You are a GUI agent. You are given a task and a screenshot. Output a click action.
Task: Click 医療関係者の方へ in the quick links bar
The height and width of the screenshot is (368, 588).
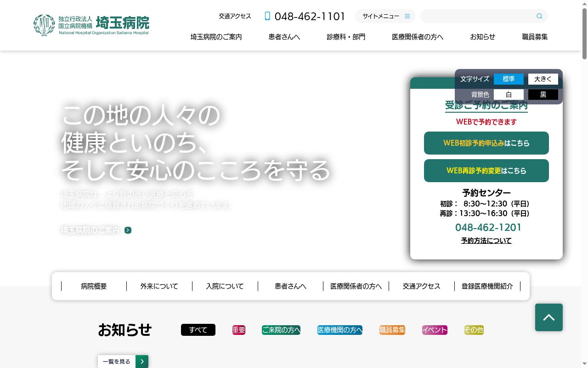[356, 286]
